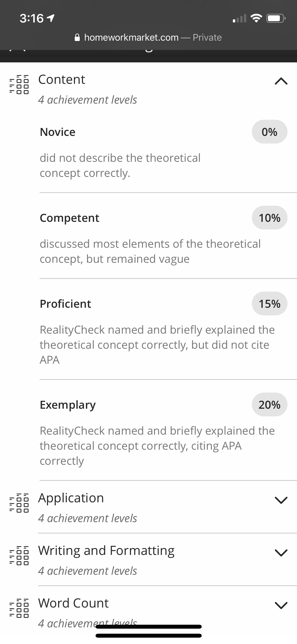
Task: Tap the location arrow beside the time
Action: [x=50, y=19]
